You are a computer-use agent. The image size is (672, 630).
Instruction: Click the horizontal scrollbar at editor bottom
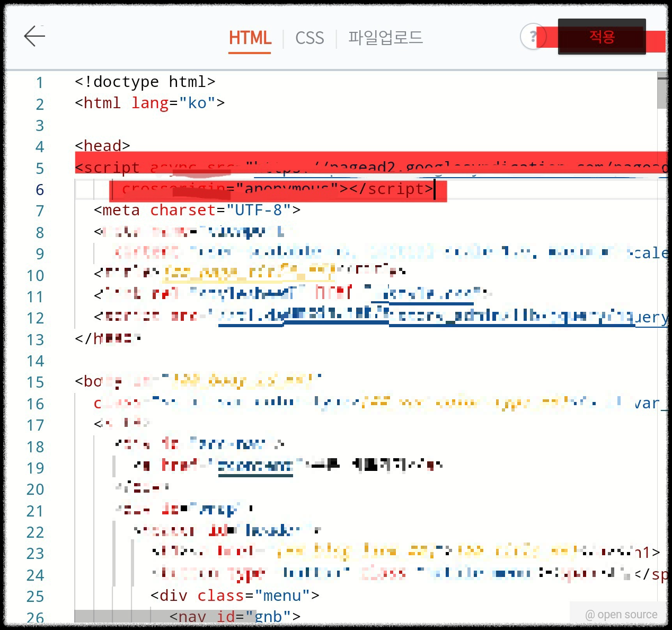[164, 616]
